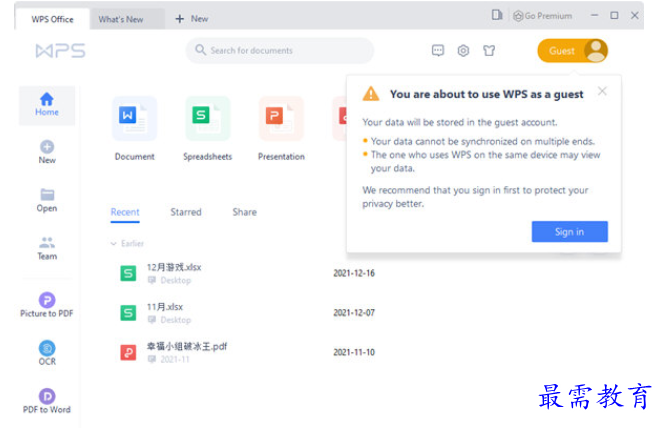Create a new Presentation
The height and width of the screenshot is (428, 660).
(281, 129)
